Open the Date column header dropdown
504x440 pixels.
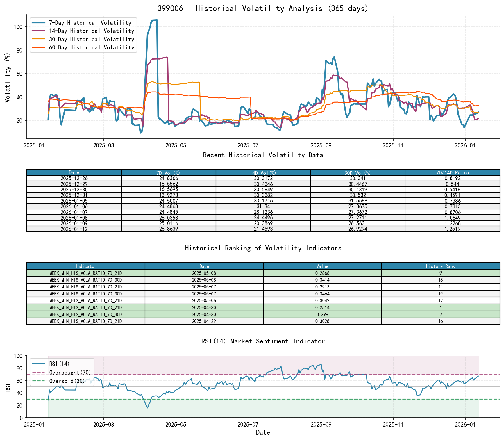tap(74, 172)
